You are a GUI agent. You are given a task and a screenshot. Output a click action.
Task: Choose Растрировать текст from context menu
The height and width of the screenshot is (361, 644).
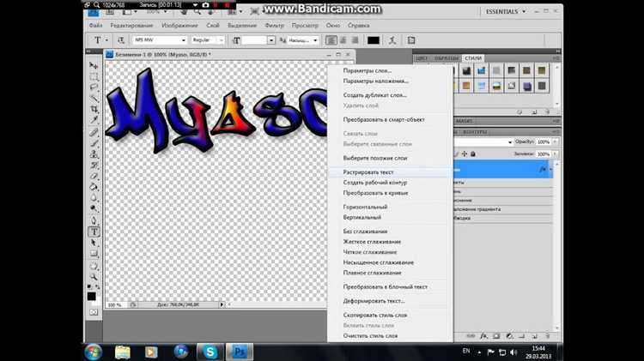[x=368, y=172]
